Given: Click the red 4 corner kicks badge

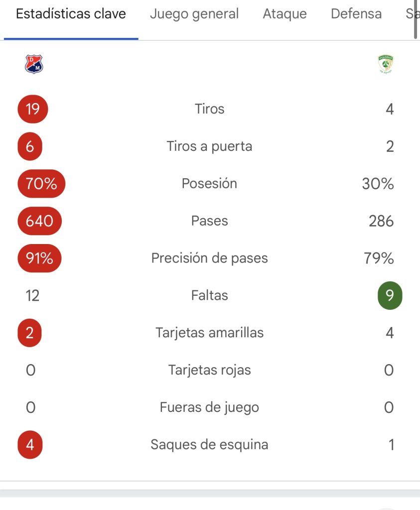Looking at the screenshot, I should click(30, 445).
